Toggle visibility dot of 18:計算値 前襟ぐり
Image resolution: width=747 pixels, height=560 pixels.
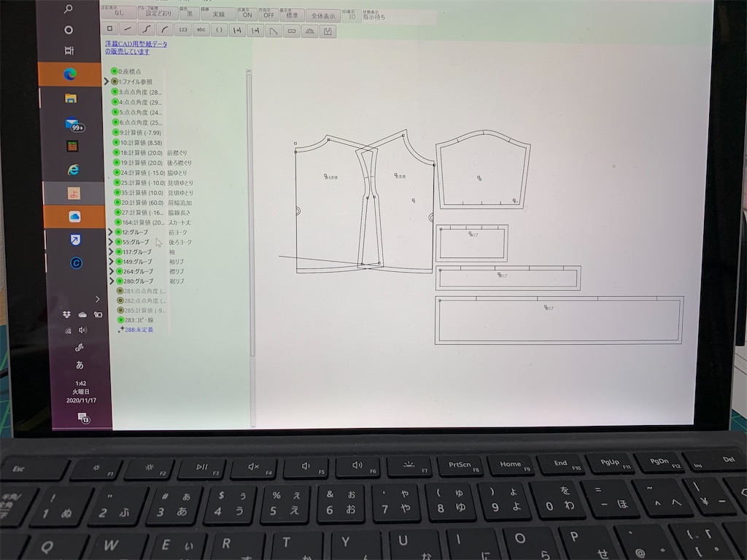coord(116,152)
